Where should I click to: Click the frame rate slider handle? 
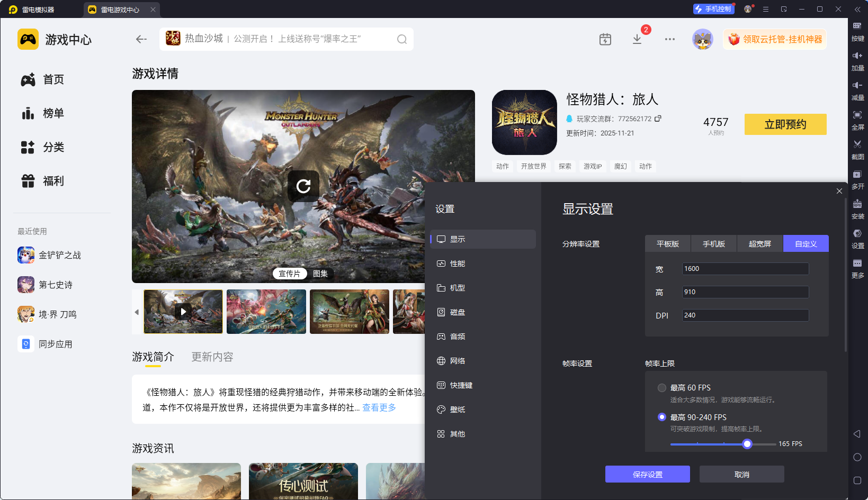click(747, 444)
